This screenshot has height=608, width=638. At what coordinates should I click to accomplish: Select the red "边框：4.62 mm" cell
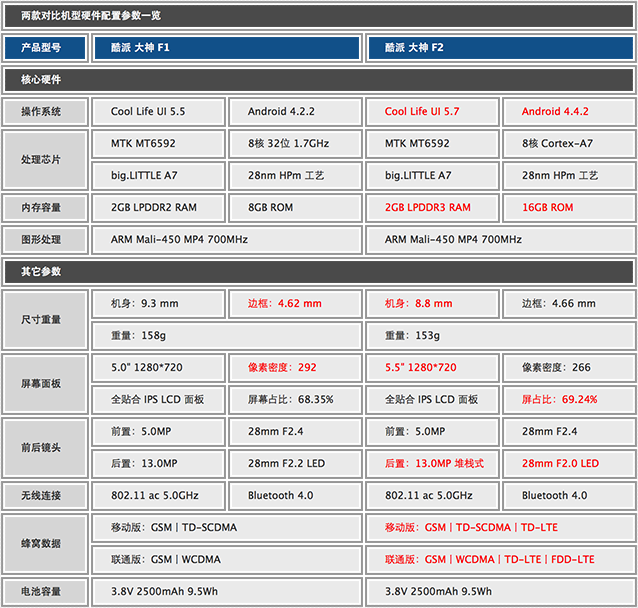pyautogui.click(x=295, y=304)
